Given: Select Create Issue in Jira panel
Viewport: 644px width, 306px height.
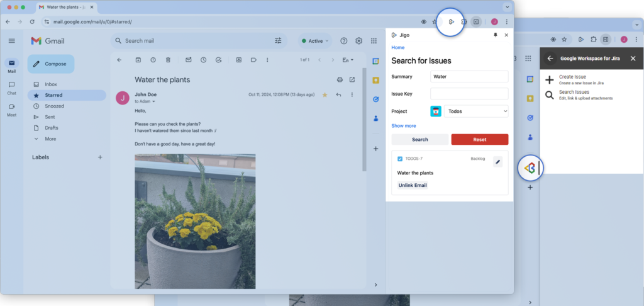Looking at the screenshot, I should pos(572,79).
